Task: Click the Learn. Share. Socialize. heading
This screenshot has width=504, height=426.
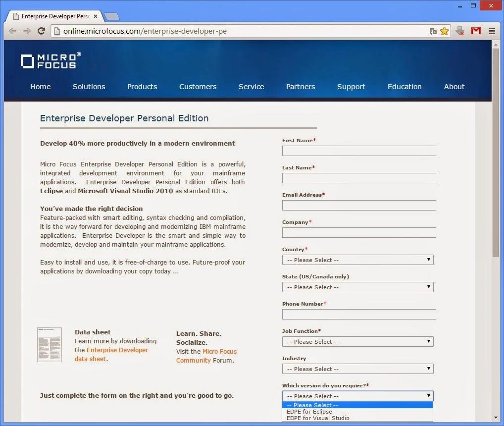Action: (x=199, y=338)
